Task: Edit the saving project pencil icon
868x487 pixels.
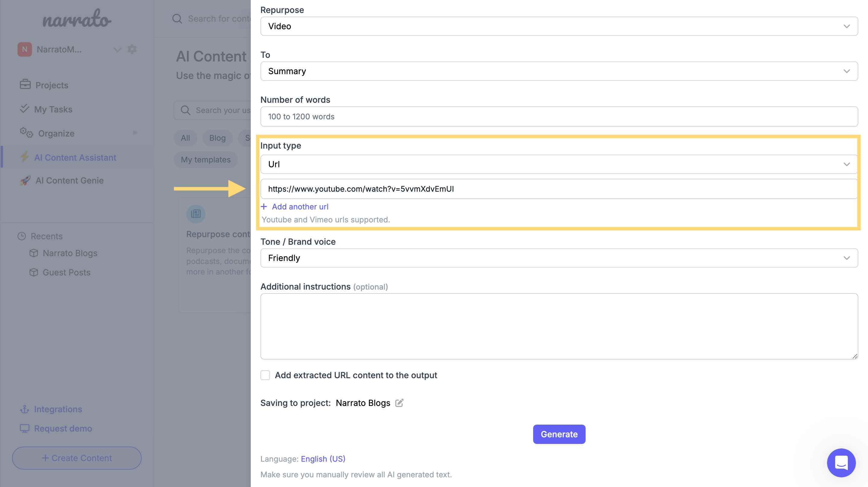Action: point(399,403)
